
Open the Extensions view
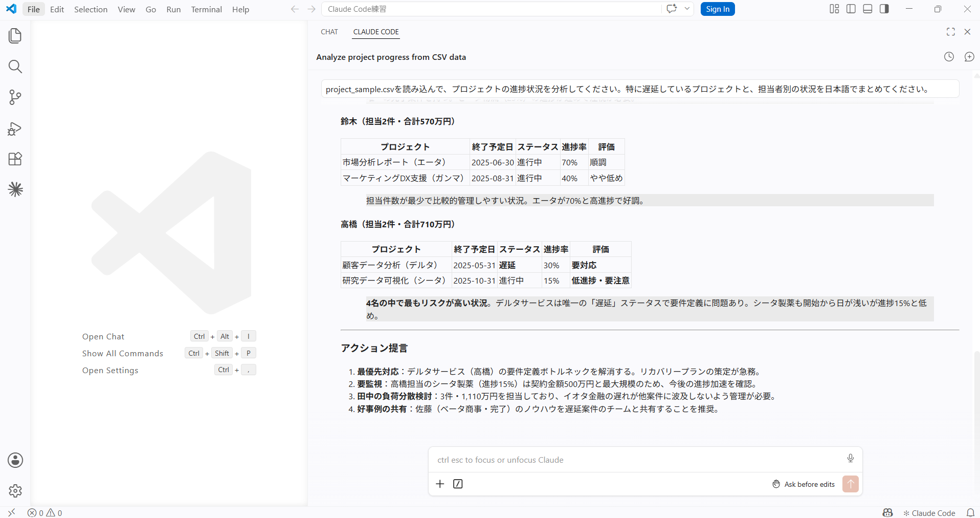pyautogui.click(x=15, y=159)
